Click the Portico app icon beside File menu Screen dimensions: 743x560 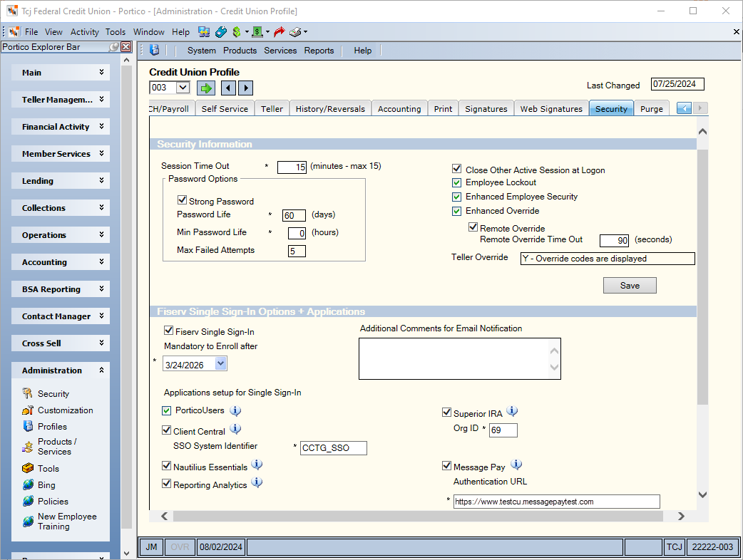coord(14,32)
